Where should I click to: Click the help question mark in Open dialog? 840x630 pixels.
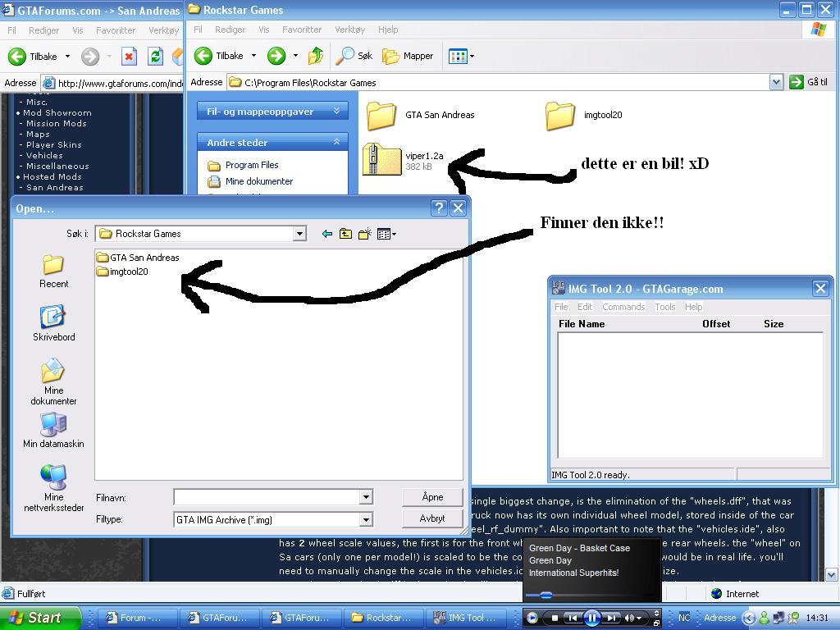pos(439,208)
